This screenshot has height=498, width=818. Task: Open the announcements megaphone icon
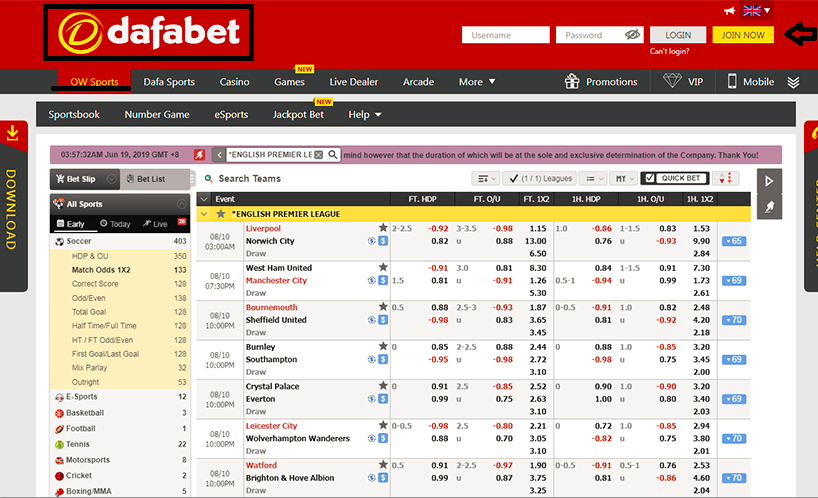point(729,11)
